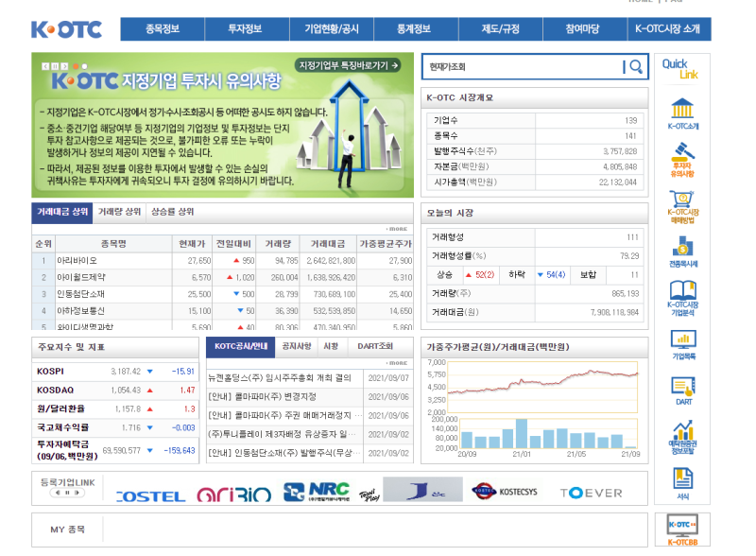756x556 pixels.
Task: Open the 예탁원증권 정보포탈 chart icon
Action: click(682, 437)
